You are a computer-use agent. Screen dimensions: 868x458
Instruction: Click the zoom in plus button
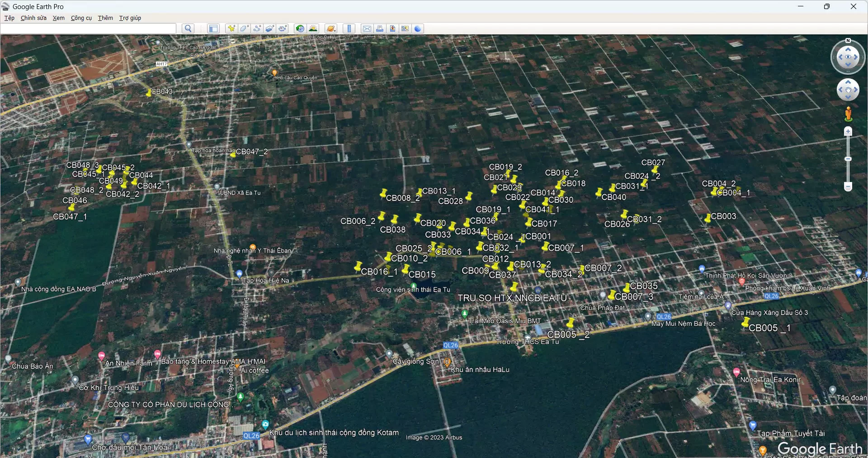(x=848, y=132)
